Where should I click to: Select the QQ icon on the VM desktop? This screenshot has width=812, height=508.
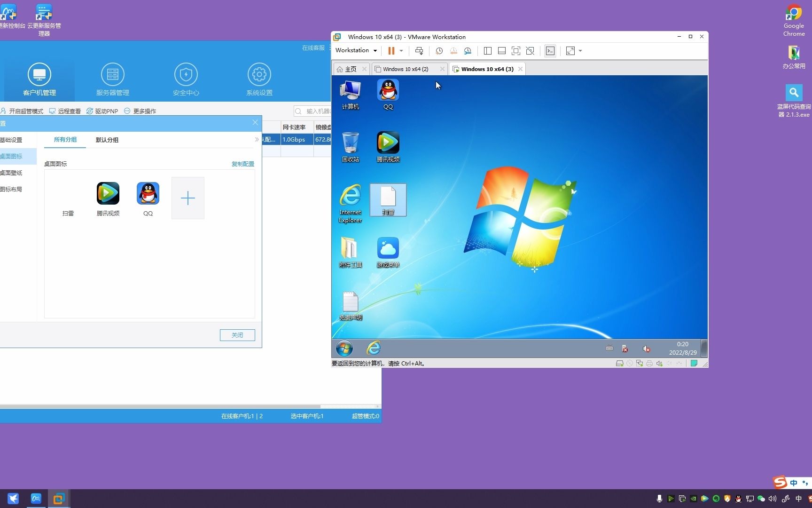(x=388, y=95)
